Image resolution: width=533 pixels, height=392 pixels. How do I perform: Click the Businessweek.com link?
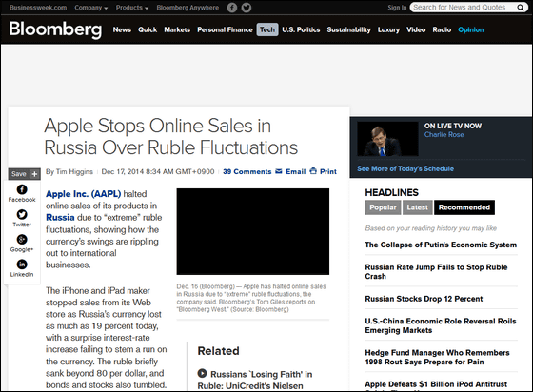38,8
